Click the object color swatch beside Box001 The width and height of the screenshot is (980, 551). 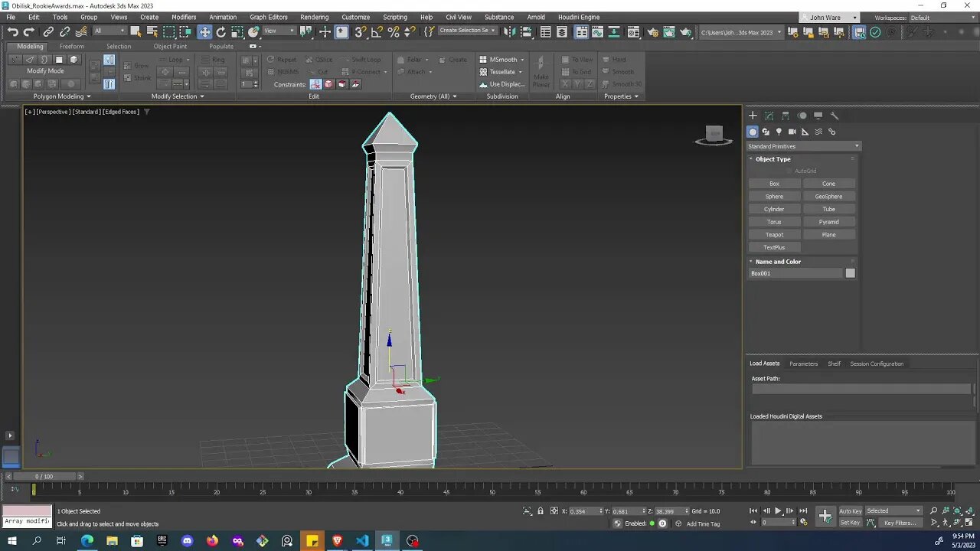pyautogui.click(x=850, y=273)
